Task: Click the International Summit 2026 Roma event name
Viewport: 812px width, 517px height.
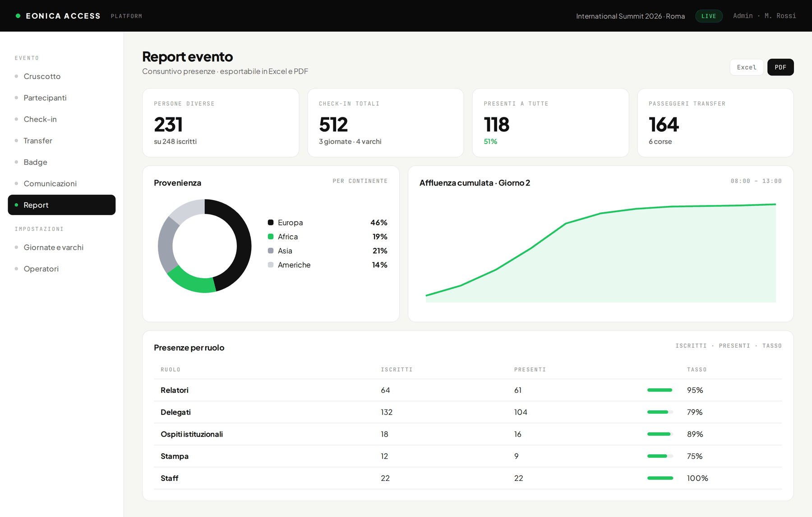Action: click(x=630, y=16)
